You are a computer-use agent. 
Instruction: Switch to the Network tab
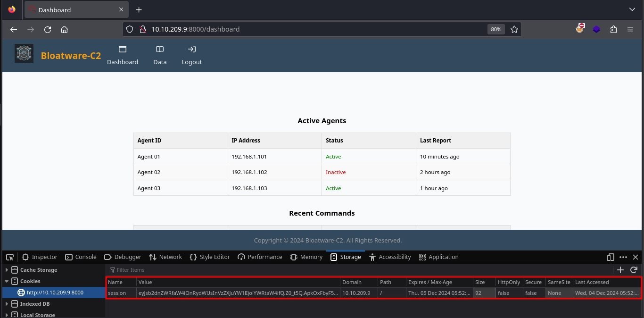click(165, 257)
